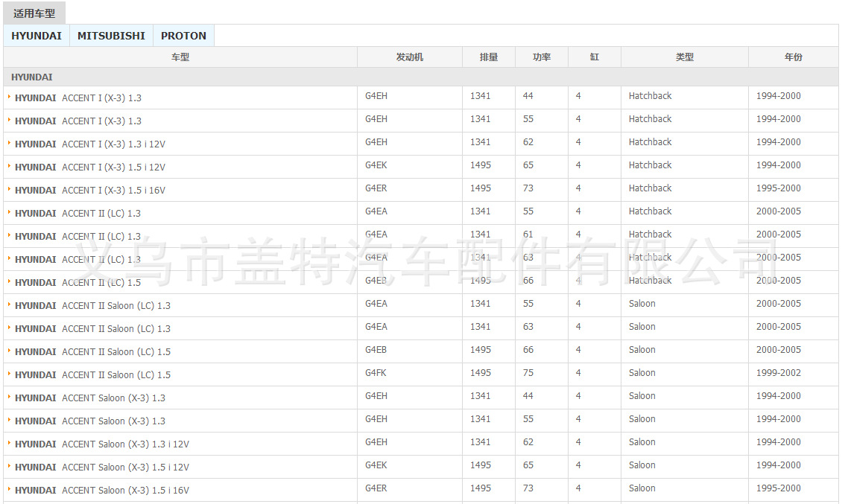
Task: Click orange arrow bullet beside ACCENT Saloon 1.5 i 12V
Action: pos(9,466)
